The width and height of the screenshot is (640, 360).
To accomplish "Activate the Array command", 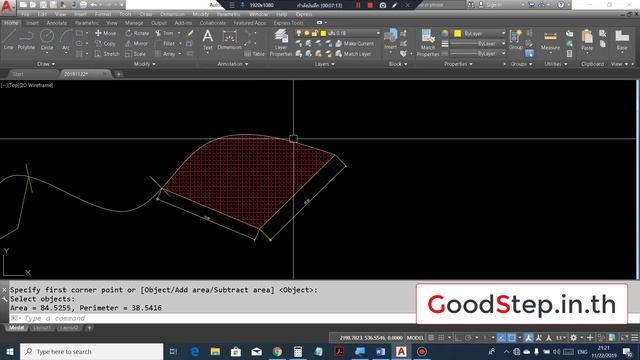I will tap(165, 53).
